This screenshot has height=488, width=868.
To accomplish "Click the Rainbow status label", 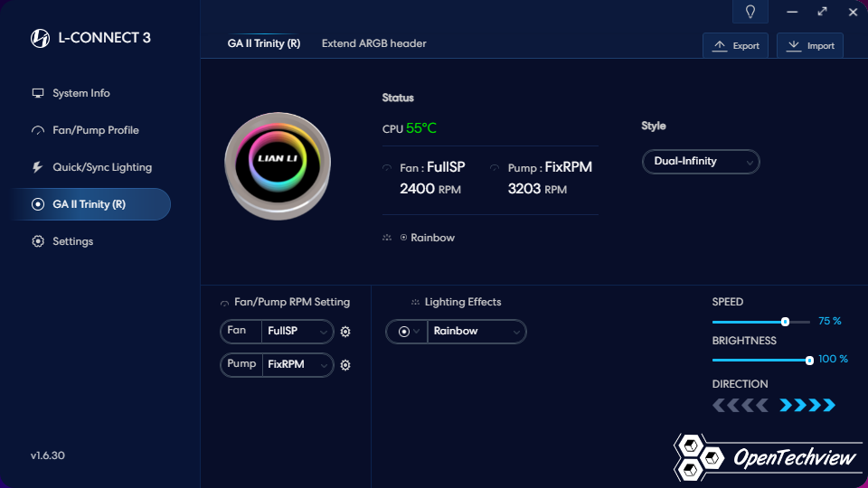I will click(x=432, y=238).
